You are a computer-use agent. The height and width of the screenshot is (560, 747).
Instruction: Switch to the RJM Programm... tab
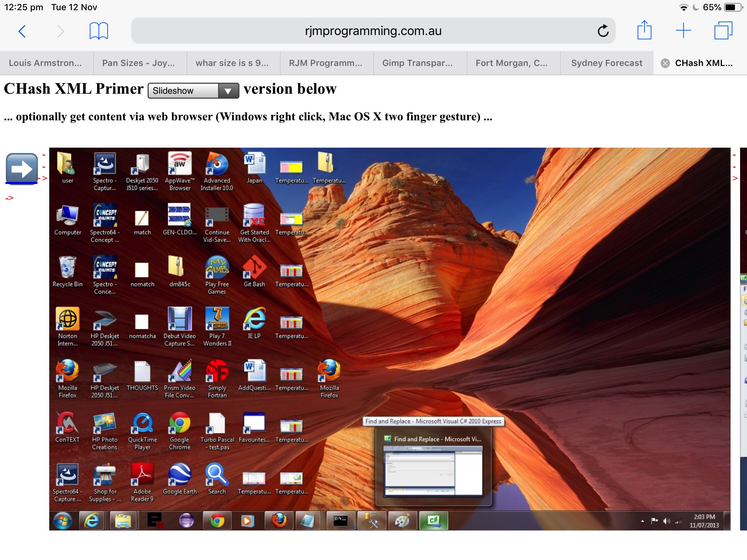pos(327,63)
